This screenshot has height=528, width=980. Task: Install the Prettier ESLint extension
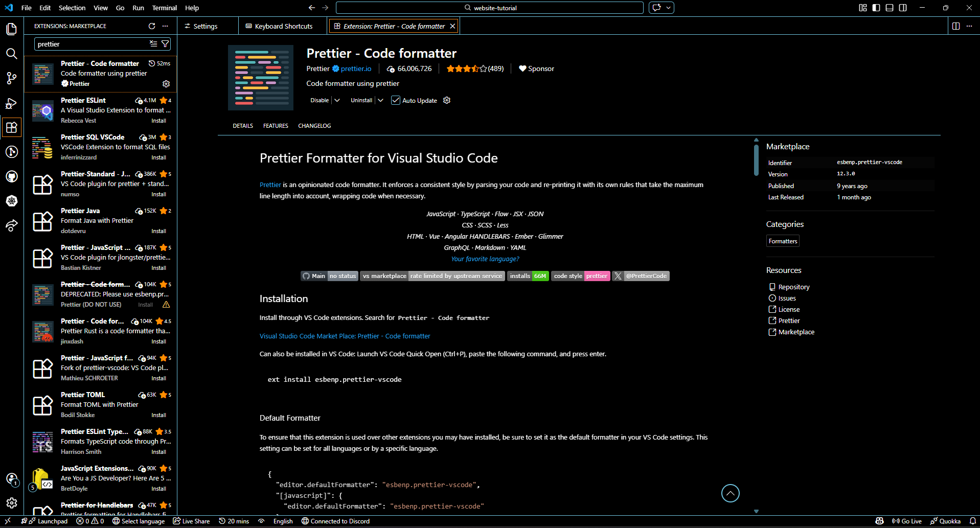pyautogui.click(x=158, y=121)
